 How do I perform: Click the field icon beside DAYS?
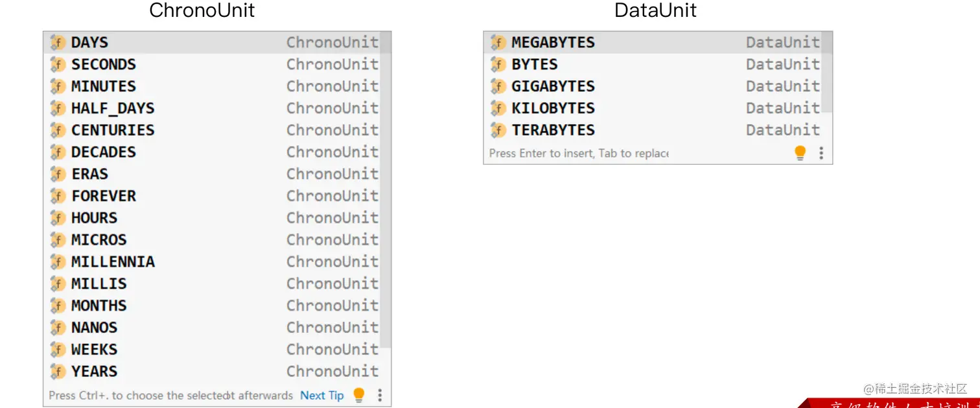(58, 43)
